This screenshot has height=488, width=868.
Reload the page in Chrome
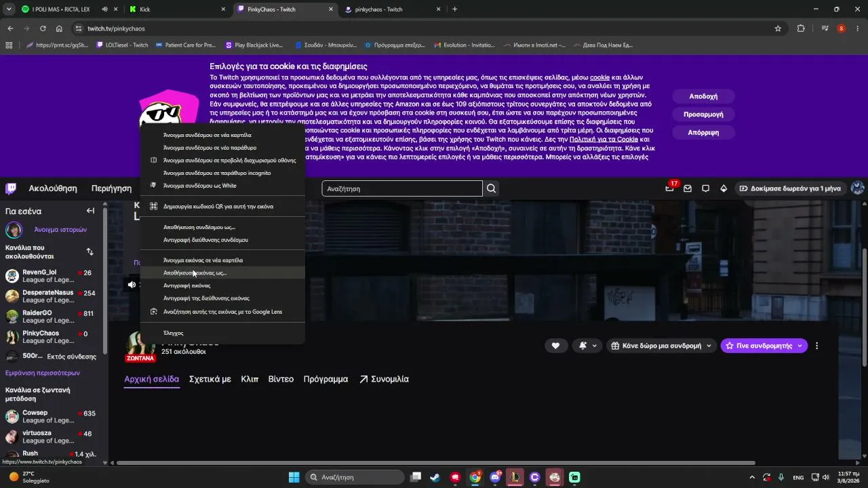pyautogui.click(x=43, y=28)
